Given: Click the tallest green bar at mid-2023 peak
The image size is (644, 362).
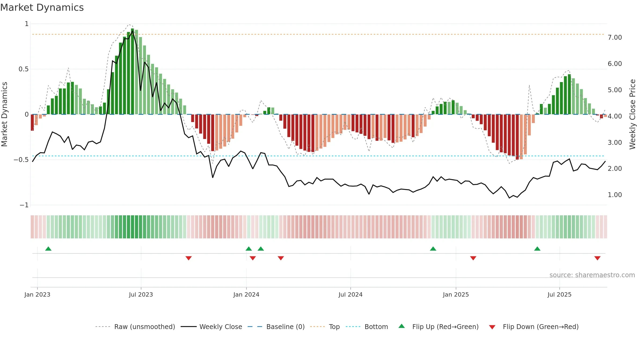Looking at the screenshot, I should 133,71.
